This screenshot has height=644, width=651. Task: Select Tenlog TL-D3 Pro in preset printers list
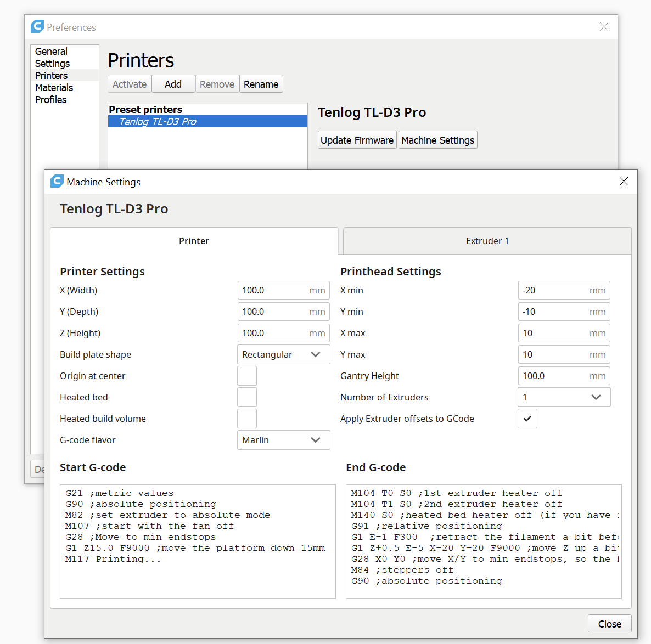[207, 121]
